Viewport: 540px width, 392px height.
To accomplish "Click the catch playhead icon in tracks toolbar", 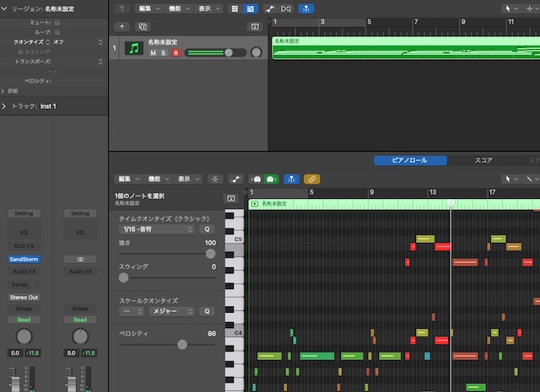I will pos(306,8).
